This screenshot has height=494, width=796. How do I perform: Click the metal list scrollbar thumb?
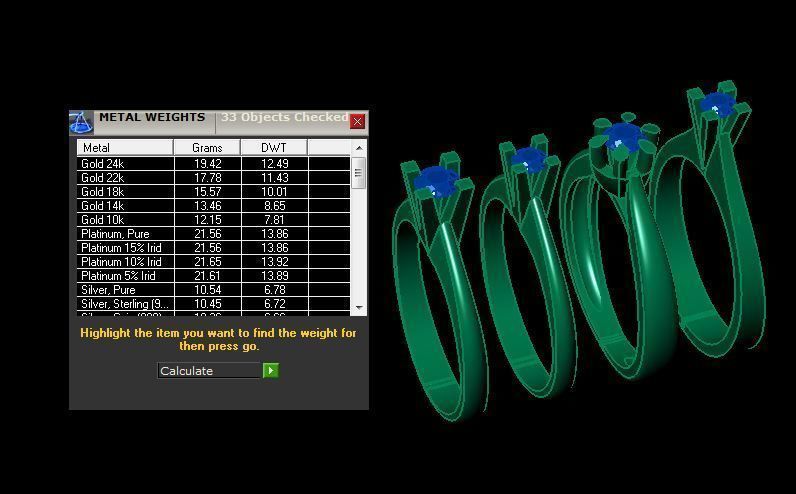[359, 172]
